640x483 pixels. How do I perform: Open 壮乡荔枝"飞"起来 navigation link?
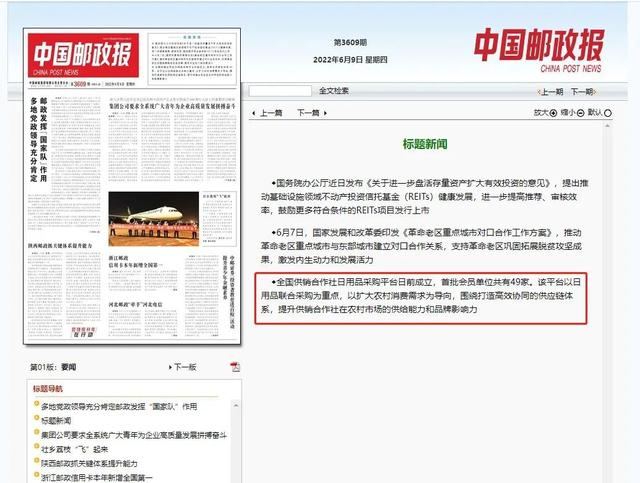[75, 449]
